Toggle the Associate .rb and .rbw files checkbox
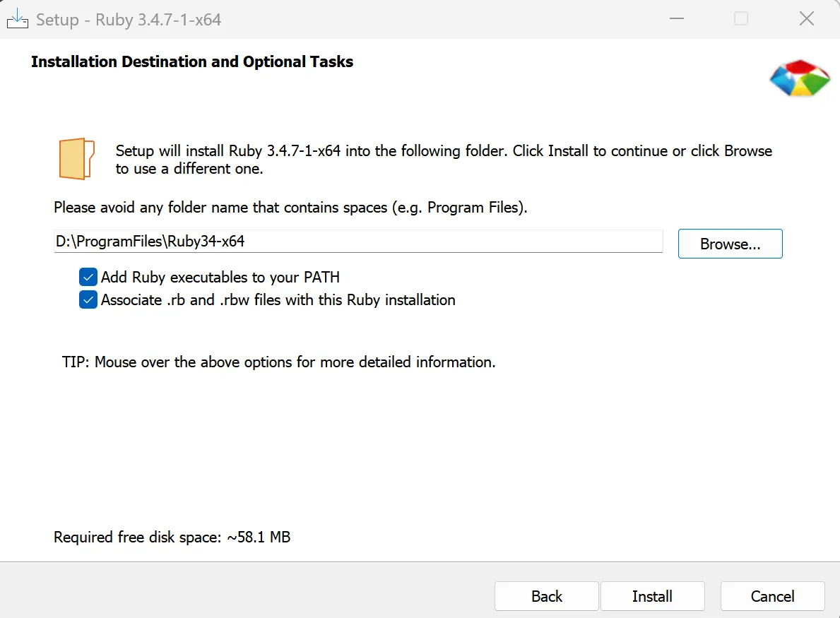 (x=88, y=299)
